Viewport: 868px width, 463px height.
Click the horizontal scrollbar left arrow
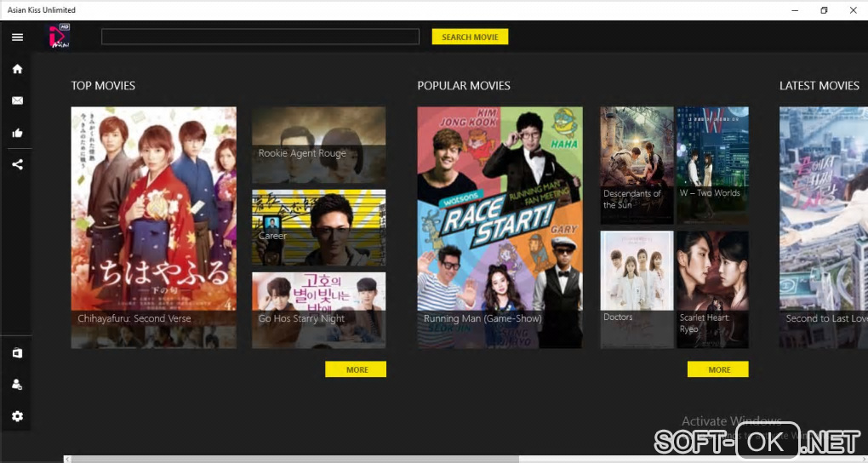(x=67, y=459)
